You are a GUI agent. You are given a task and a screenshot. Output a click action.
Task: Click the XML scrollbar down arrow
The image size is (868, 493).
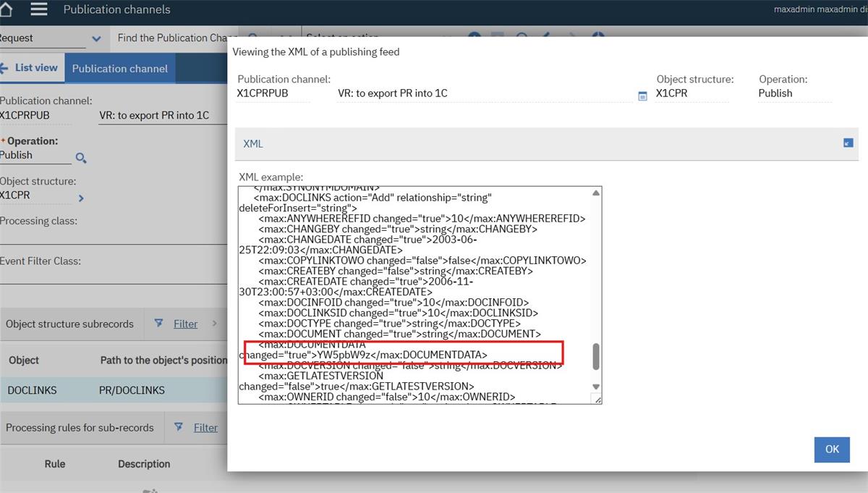(596, 387)
